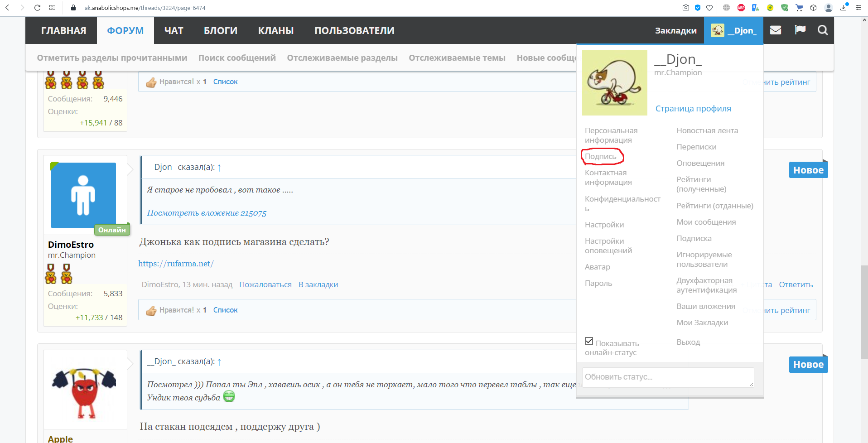Screen dimensions: 868x443
Task: Open Игнорируемые пользователи menu item
Action: [704, 260]
